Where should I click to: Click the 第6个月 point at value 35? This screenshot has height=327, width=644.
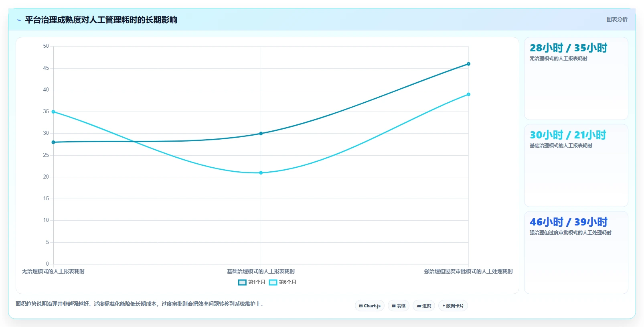click(53, 112)
